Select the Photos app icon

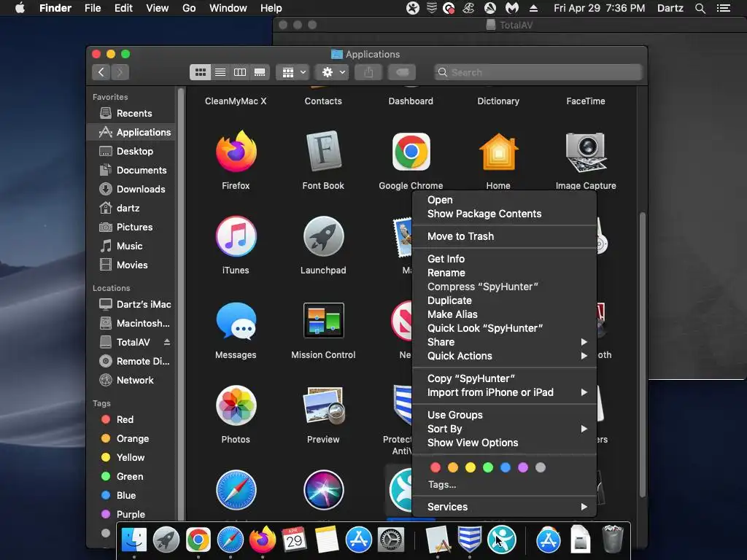pos(236,405)
